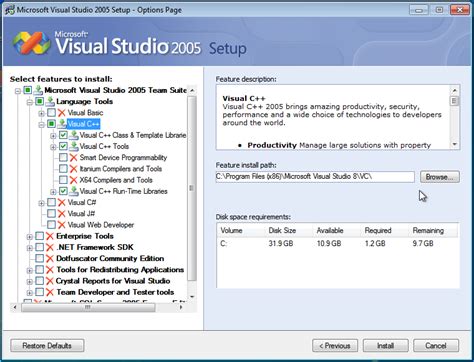Expand the Visual C# node
Viewport: 474px width, 362px height.
pos(41,203)
